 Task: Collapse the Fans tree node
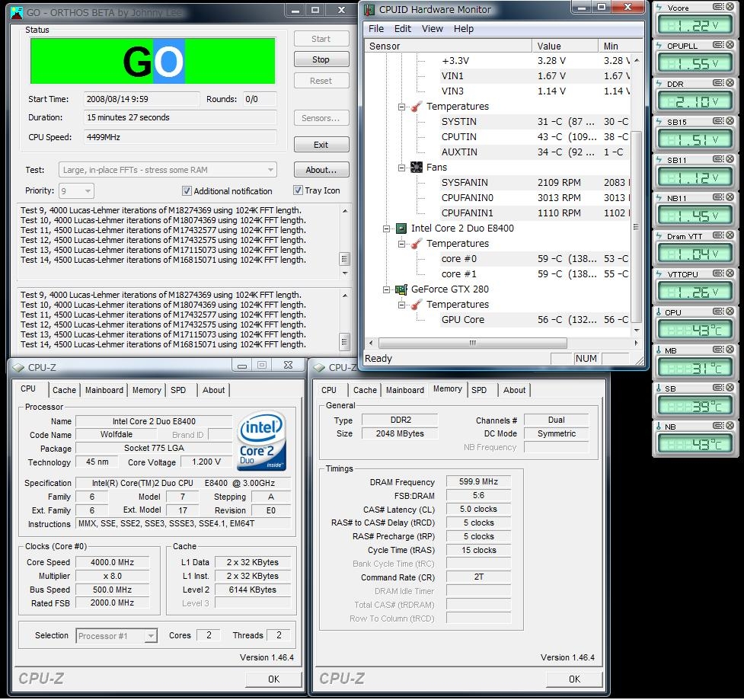(x=402, y=168)
